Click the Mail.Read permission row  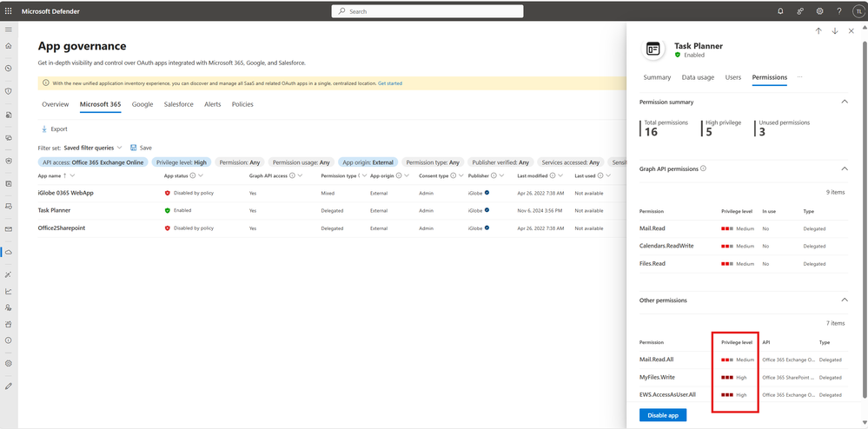click(x=744, y=228)
